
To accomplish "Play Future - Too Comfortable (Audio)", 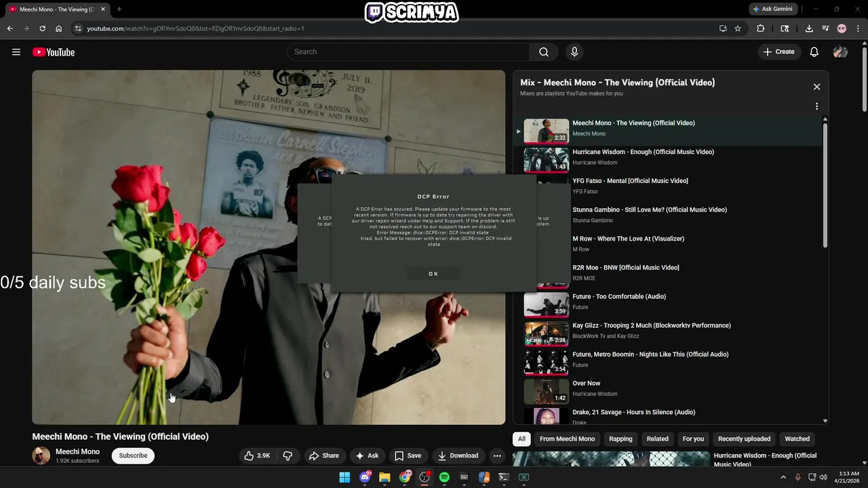I will (668, 305).
